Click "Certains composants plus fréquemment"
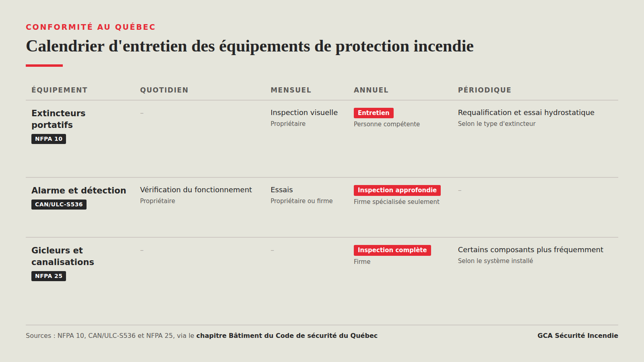Viewport: 644px width, 362px height. pos(530,250)
